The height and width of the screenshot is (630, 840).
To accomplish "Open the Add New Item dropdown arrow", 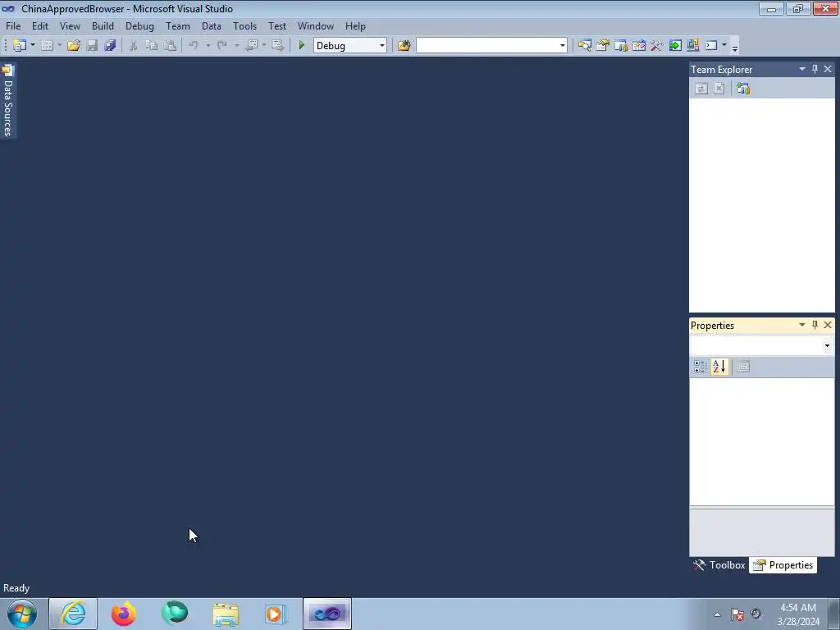I will tap(59, 46).
